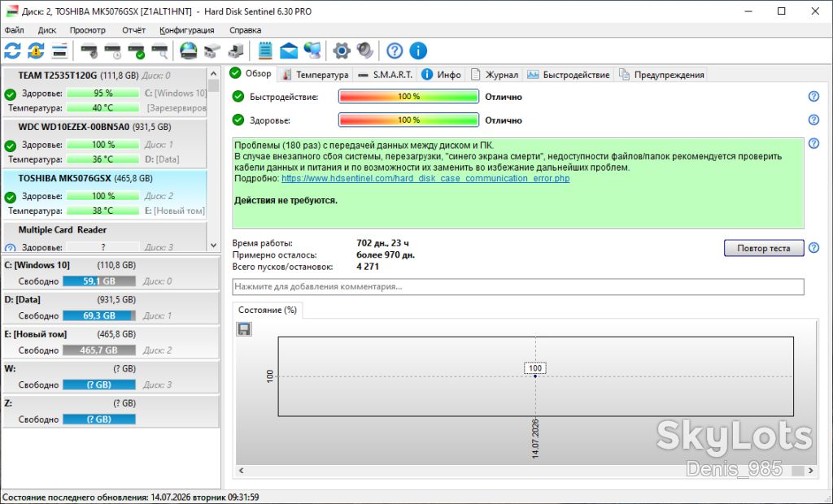
Task: Click the refresh icon with yellow warning sign
Action: click(x=36, y=51)
